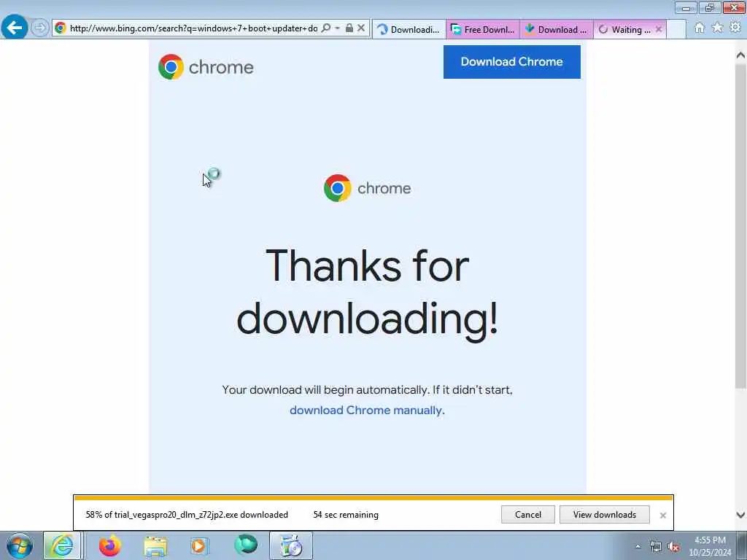Click the Download Chrome button
The image size is (747, 560).
pos(511,62)
